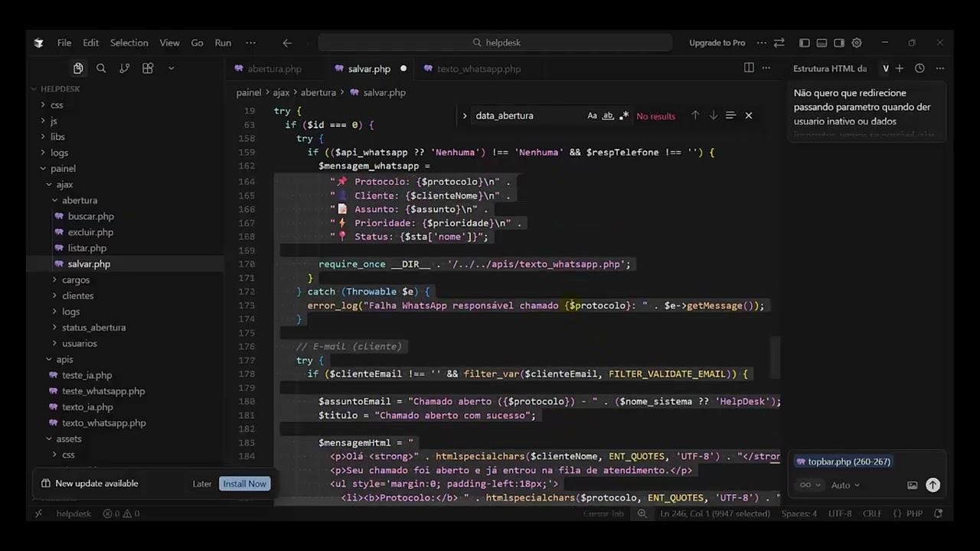
Task: Go back with the navigation arrow
Action: pos(287,43)
